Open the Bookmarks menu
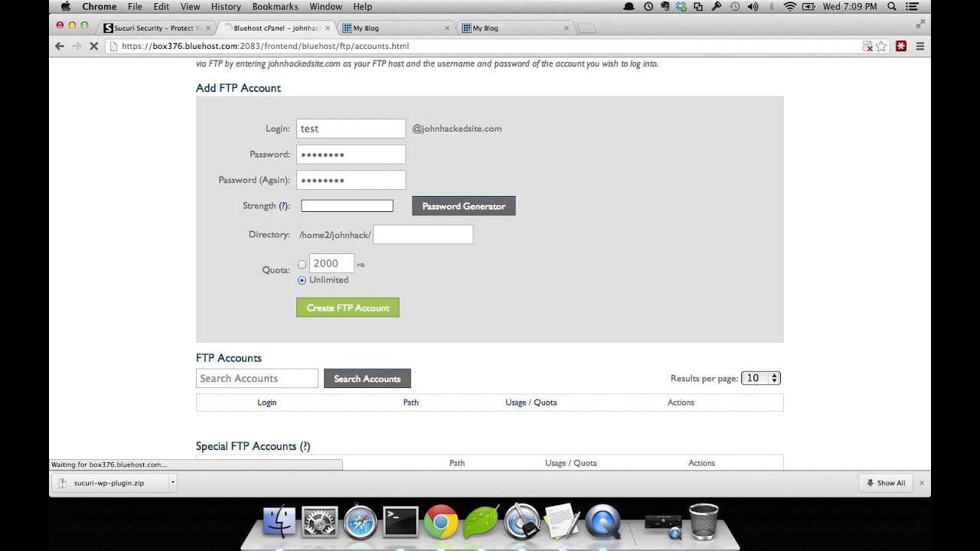Image resolution: width=980 pixels, height=551 pixels. pyautogui.click(x=276, y=6)
